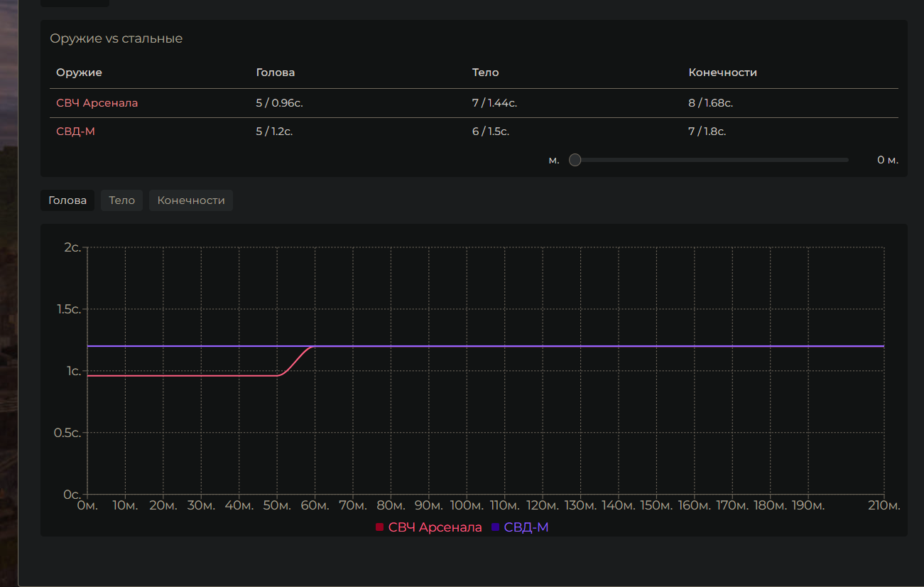Open the Конечности tab

tap(190, 200)
